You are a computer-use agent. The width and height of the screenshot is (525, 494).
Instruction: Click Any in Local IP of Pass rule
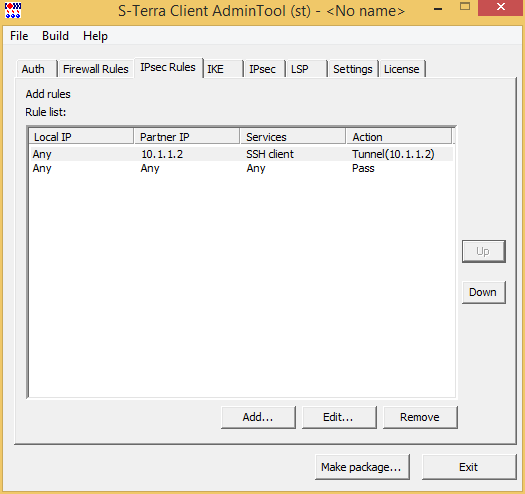point(42,168)
